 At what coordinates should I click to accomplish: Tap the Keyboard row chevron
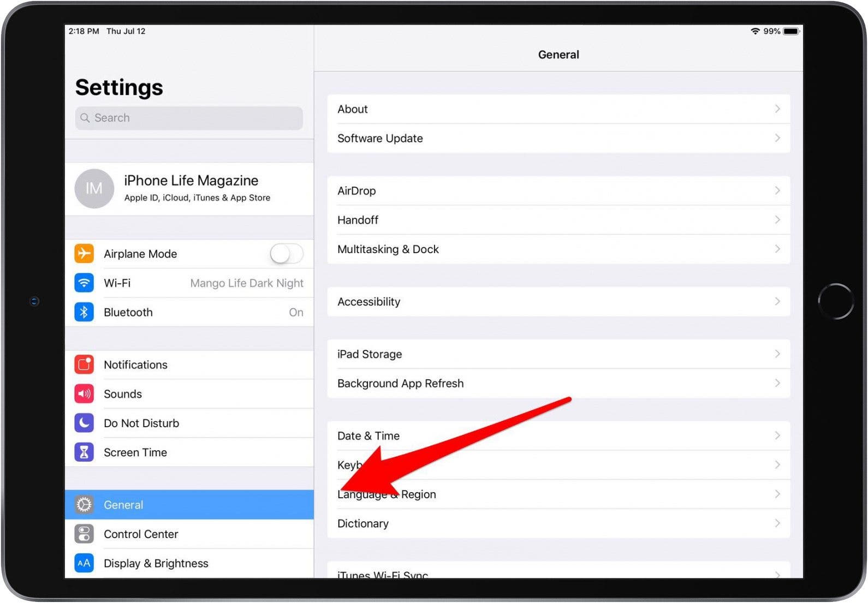click(777, 465)
